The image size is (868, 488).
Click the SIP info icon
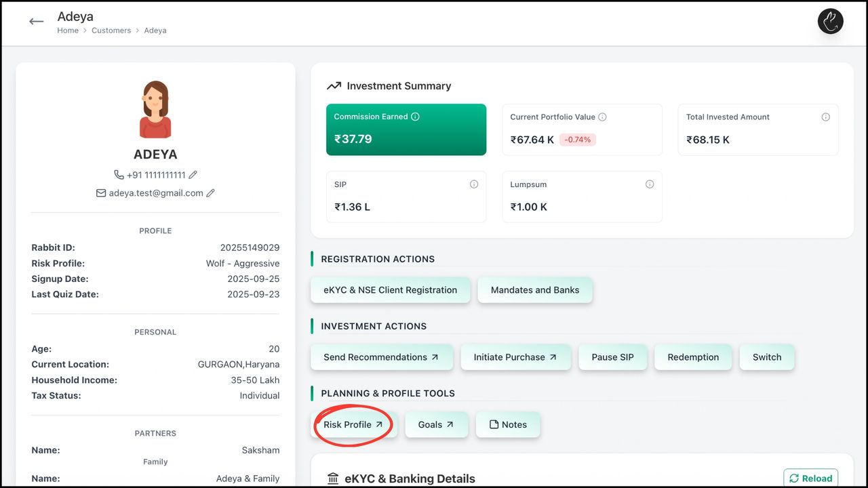pos(474,184)
